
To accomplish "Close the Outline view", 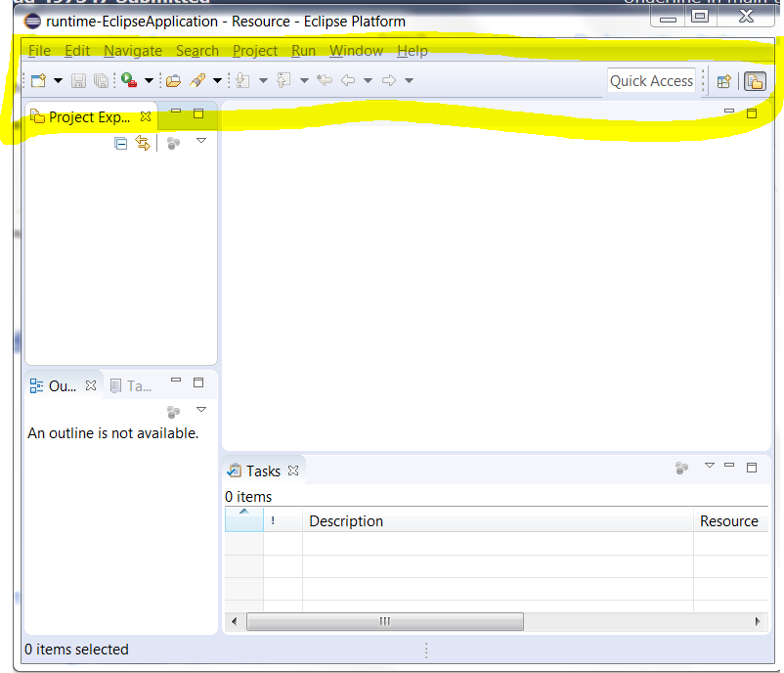I will [91, 385].
